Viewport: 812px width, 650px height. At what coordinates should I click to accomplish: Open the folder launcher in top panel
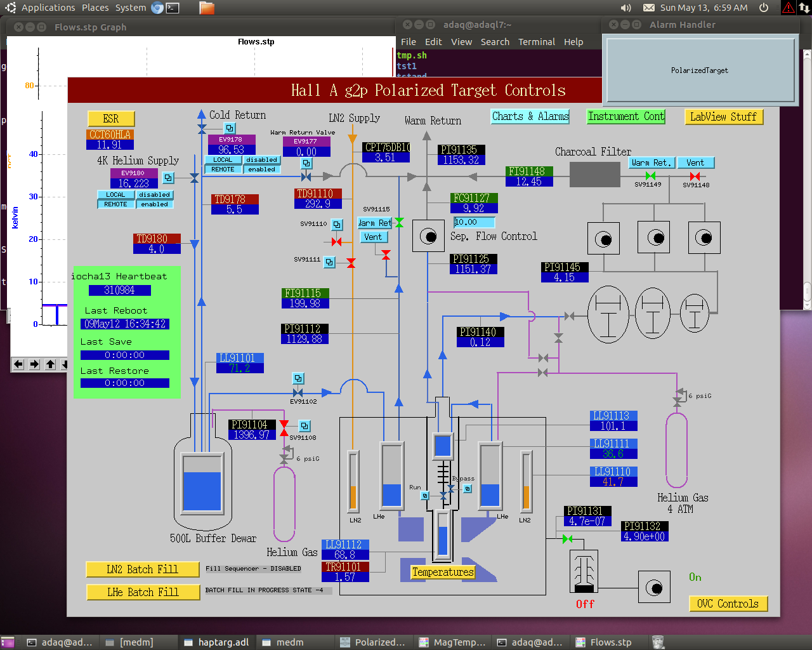(207, 8)
